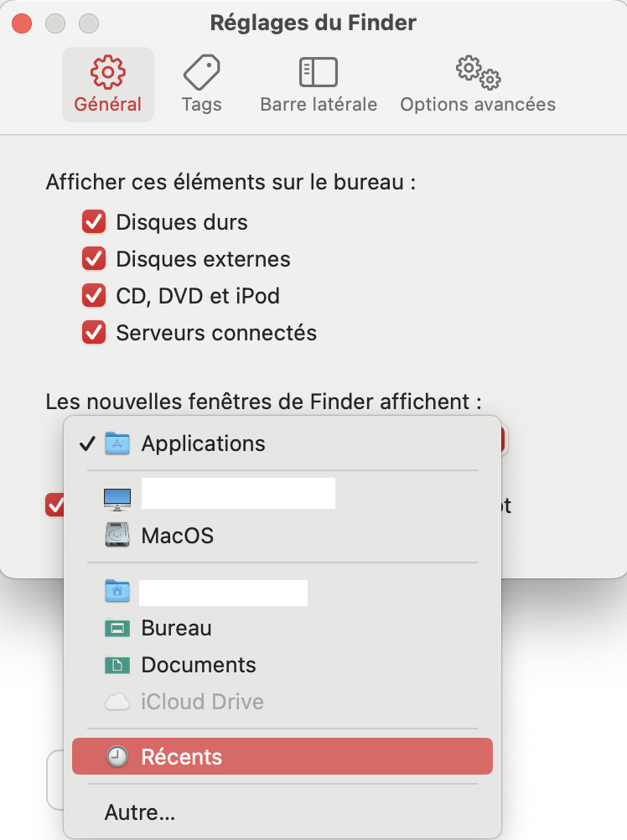The height and width of the screenshot is (840, 627).
Task: Toggle the Serveurs connectés checkbox
Action: pos(94,333)
